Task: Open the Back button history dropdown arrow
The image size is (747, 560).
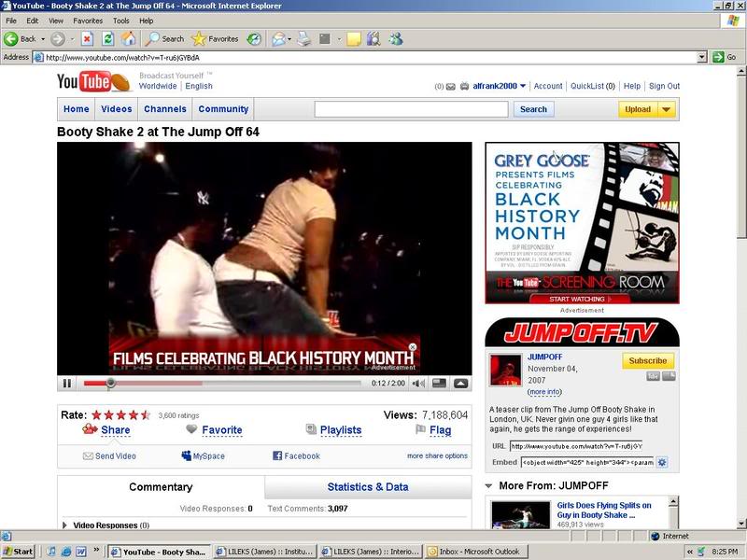Action: (x=43, y=39)
